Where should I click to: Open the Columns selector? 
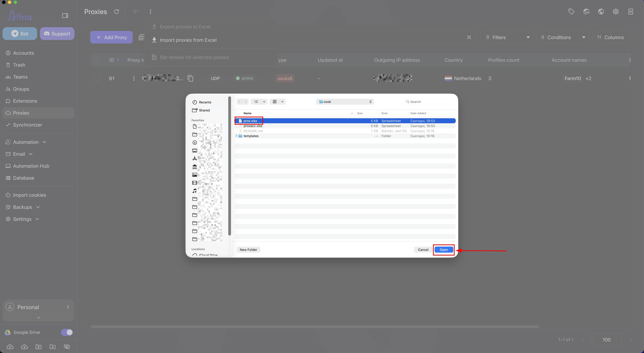click(x=611, y=37)
